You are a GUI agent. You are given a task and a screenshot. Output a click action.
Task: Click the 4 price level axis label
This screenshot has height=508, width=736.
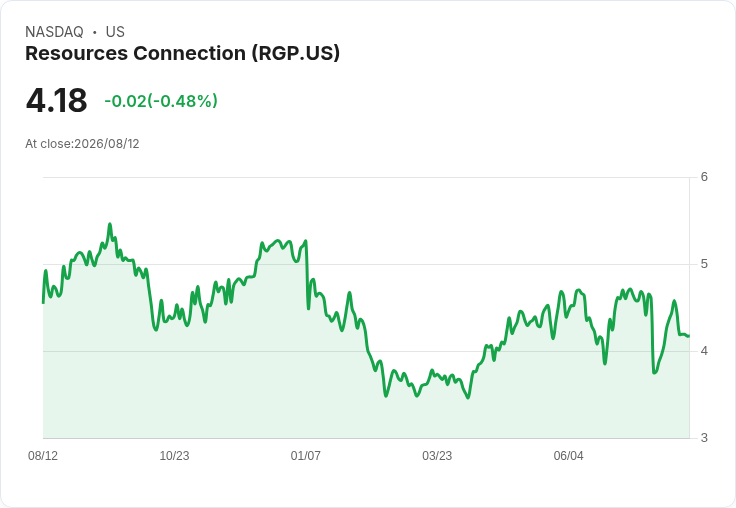click(704, 351)
